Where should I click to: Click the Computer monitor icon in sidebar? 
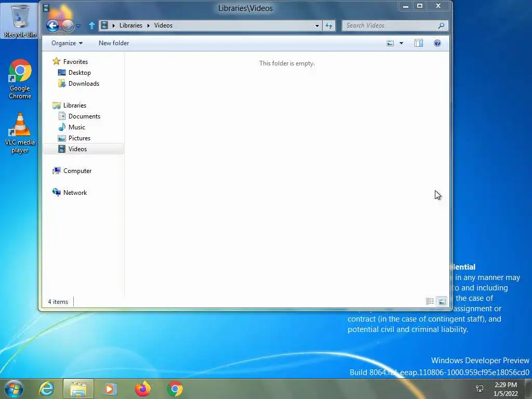(56, 170)
